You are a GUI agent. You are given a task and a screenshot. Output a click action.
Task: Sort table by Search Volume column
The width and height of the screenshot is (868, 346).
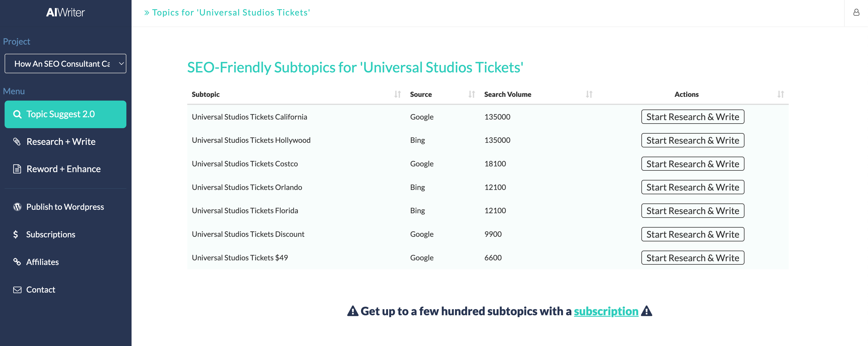click(x=589, y=95)
